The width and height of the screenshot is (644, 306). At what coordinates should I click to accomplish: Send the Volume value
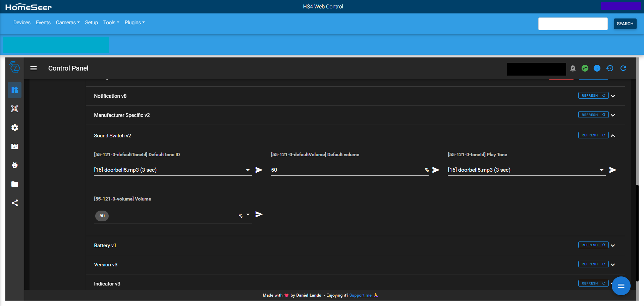pyautogui.click(x=259, y=214)
